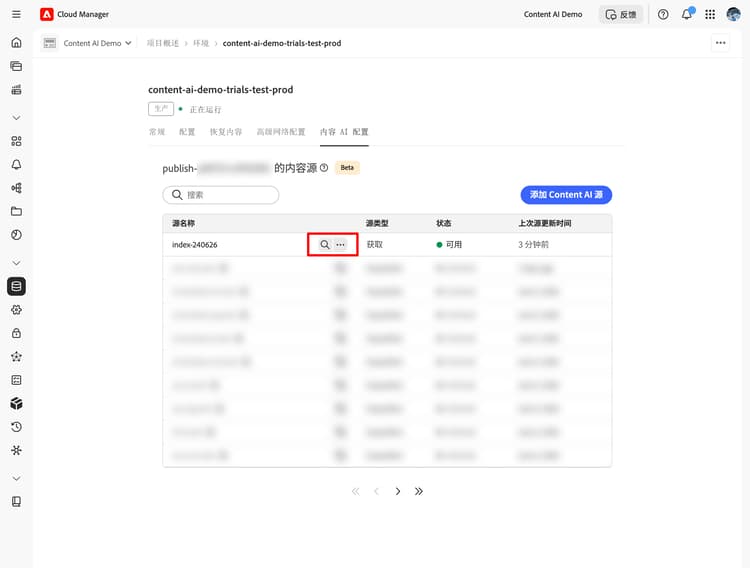Click the 反馈 feedback button
750x568 pixels.
click(621, 14)
